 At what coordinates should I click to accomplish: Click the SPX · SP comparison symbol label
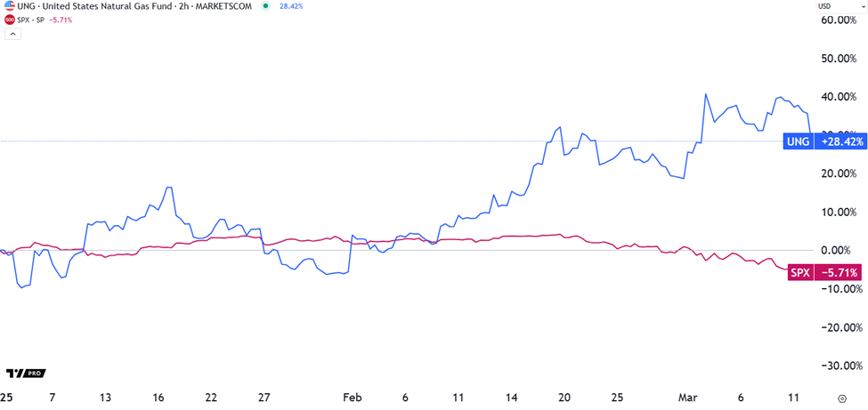[x=32, y=20]
